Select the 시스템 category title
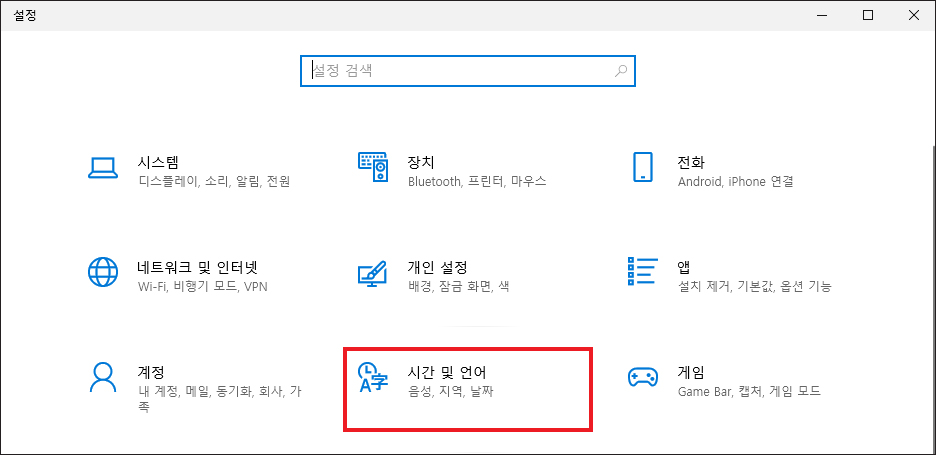 [x=158, y=162]
